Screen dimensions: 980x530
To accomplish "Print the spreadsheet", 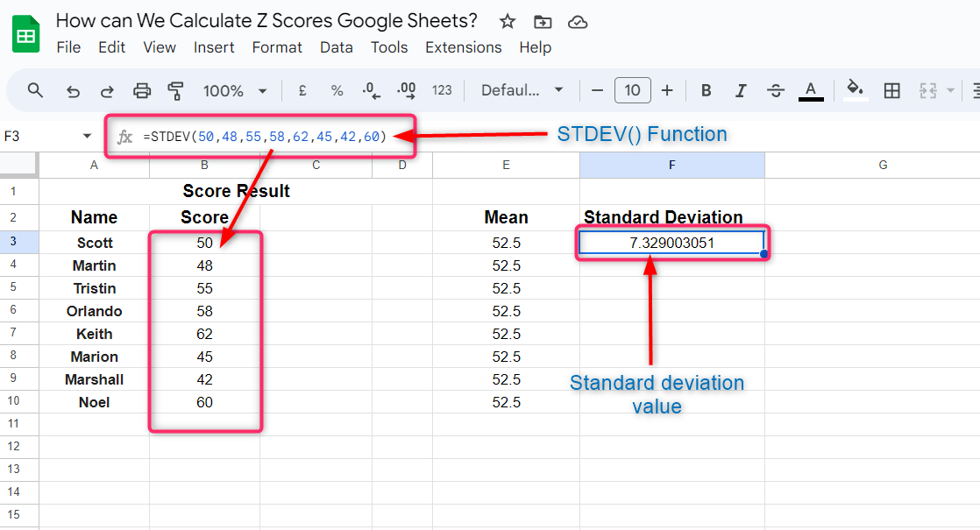I will [142, 91].
